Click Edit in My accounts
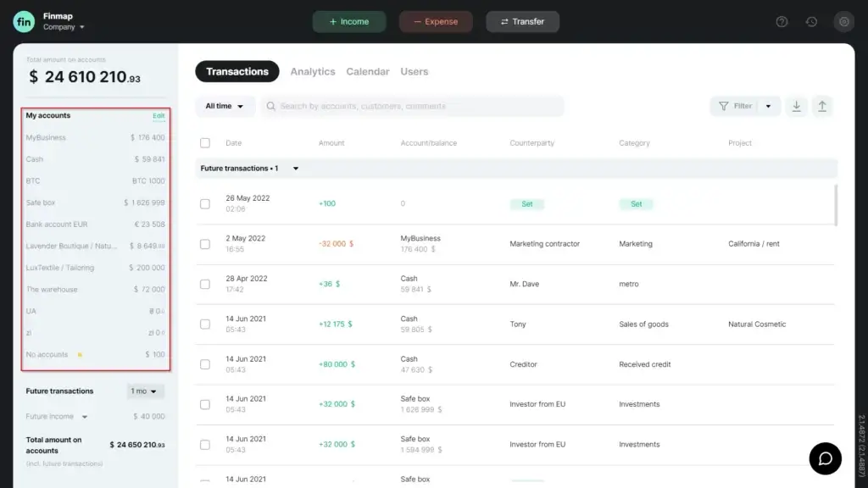The width and height of the screenshot is (868, 488). (x=159, y=115)
